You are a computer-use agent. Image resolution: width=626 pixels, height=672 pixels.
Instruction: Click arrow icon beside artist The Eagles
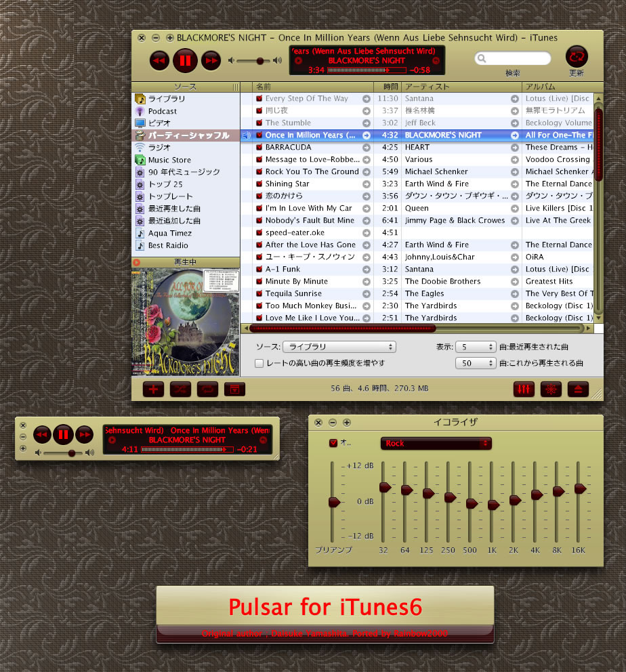[x=515, y=293]
